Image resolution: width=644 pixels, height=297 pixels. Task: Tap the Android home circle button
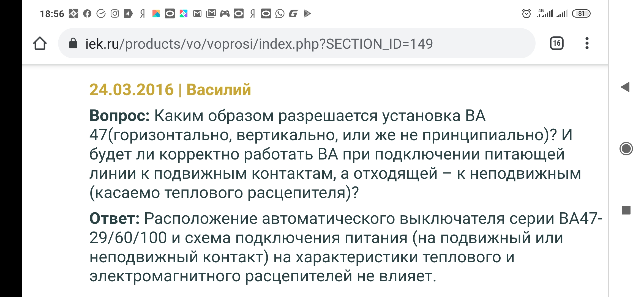[x=626, y=149]
